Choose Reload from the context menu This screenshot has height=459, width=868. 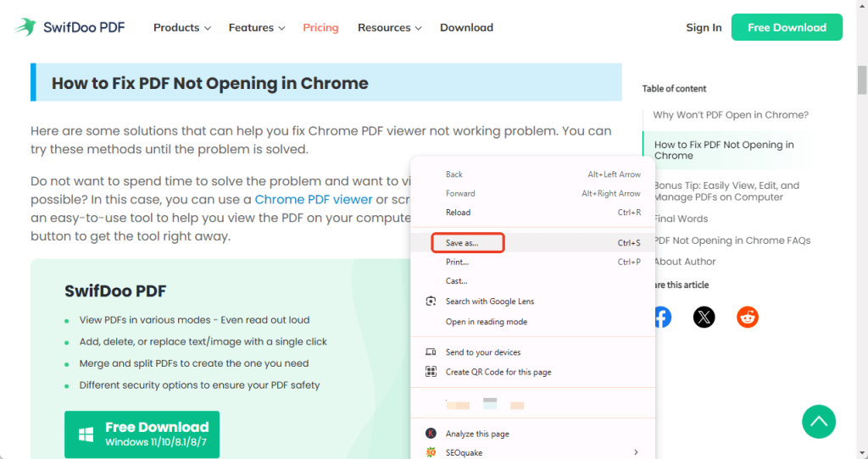click(x=533, y=213)
